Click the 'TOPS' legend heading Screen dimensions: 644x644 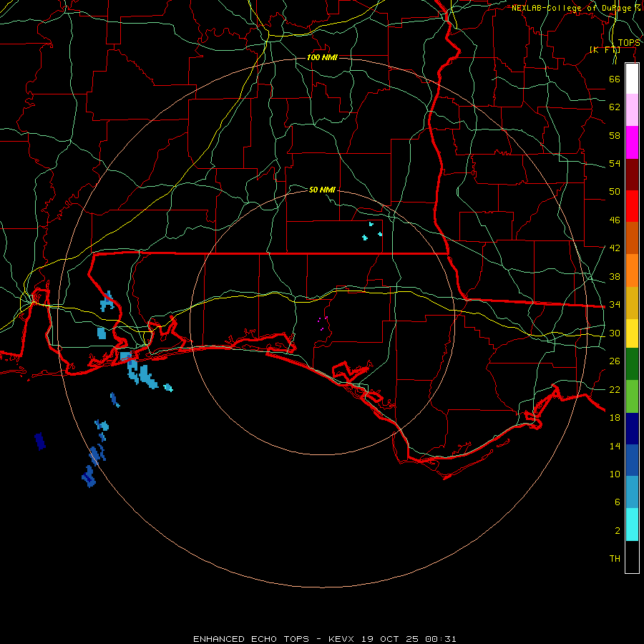tap(629, 43)
